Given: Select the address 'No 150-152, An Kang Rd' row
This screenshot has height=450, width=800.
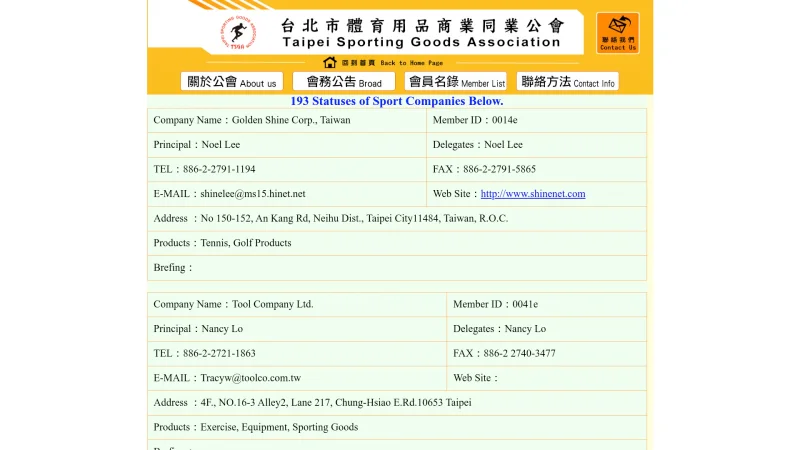Looking at the screenshot, I should pyautogui.click(x=397, y=218).
